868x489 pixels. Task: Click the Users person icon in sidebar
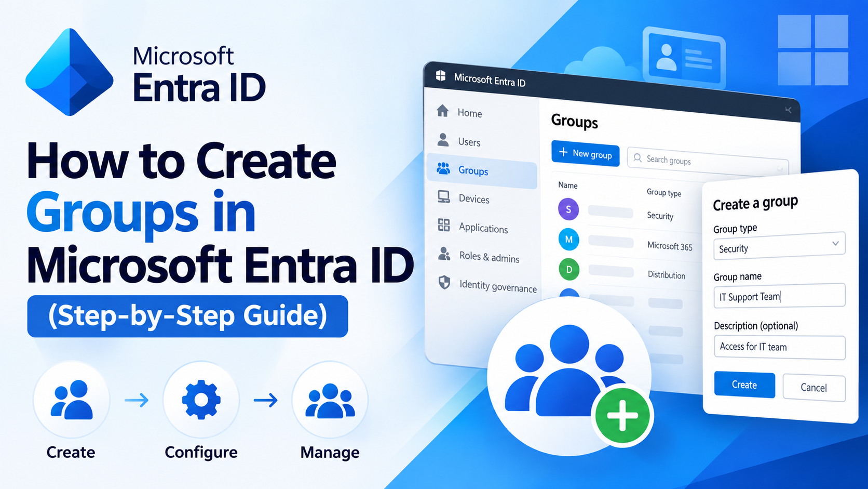[x=443, y=139]
